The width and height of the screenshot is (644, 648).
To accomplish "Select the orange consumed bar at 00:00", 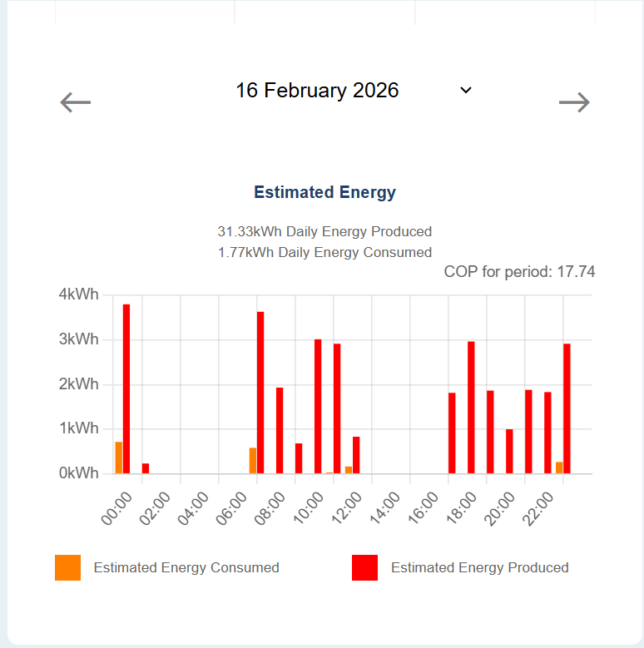I will pyautogui.click(x=119, y=458).
